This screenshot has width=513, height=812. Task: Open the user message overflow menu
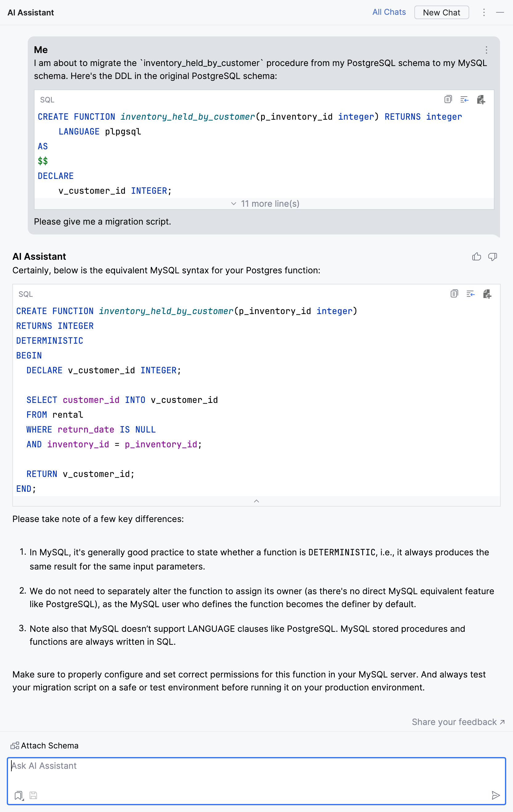coord(486,50)
